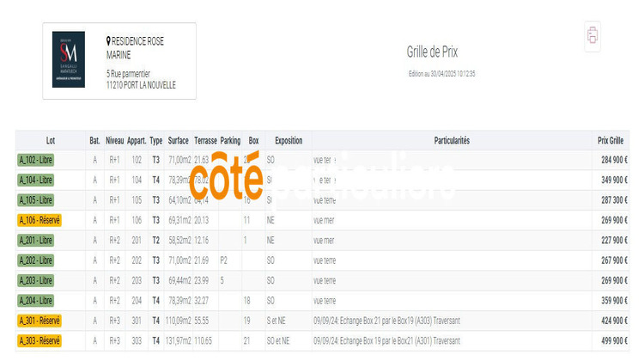The width and height of the screenshot is (644, 361).
Task: Open lot A_104 - Libre badge
Action: pos(35,180)
